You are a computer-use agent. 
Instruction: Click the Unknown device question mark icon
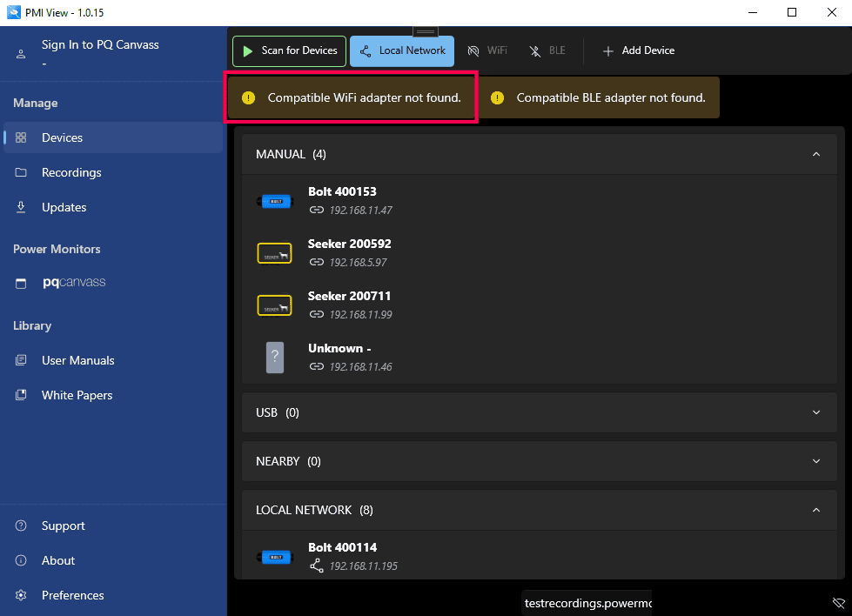coord(274,357)
